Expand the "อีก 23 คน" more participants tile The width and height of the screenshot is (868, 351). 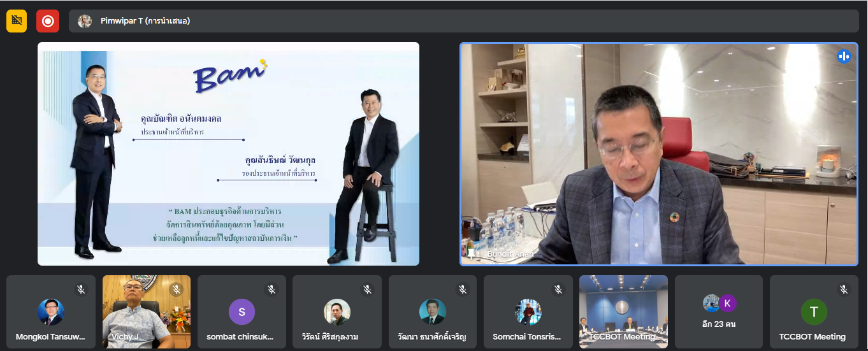pos(719,312)
